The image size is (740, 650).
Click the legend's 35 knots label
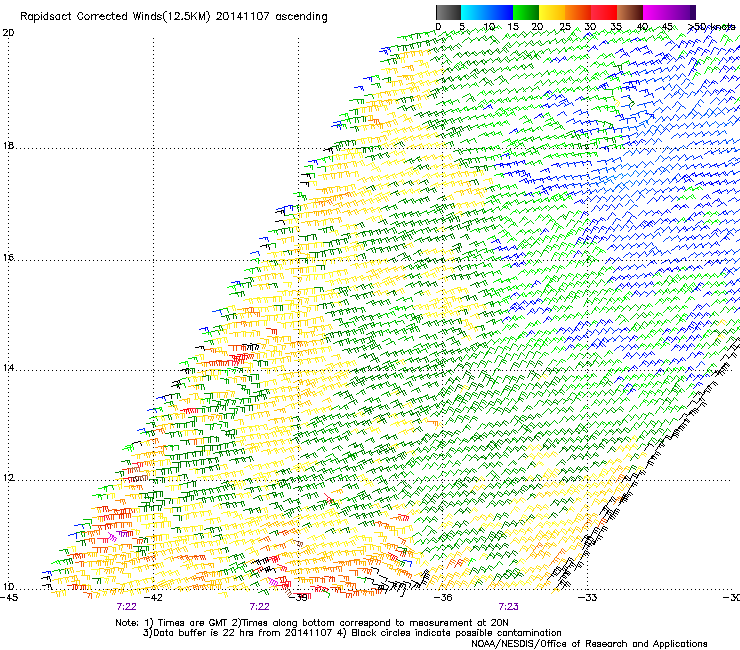[616, 27]
